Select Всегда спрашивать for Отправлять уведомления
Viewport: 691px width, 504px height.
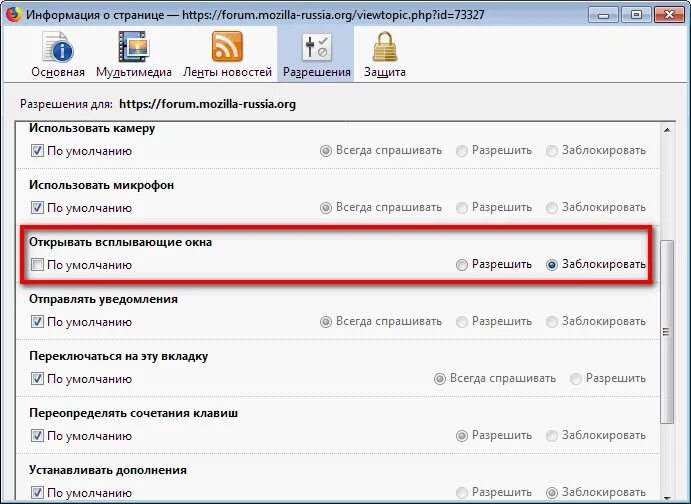tap(325, 322)
